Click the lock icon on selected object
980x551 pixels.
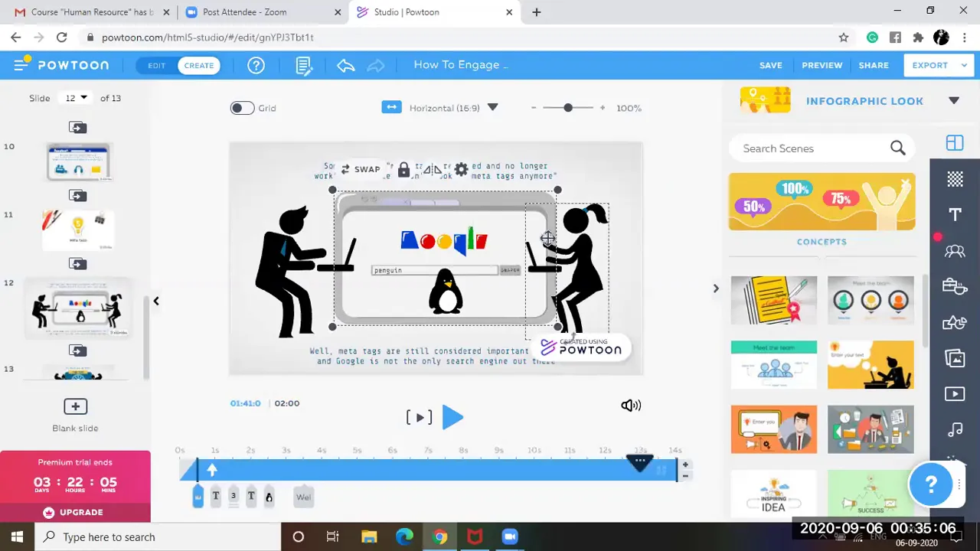[x=403, y=170]
